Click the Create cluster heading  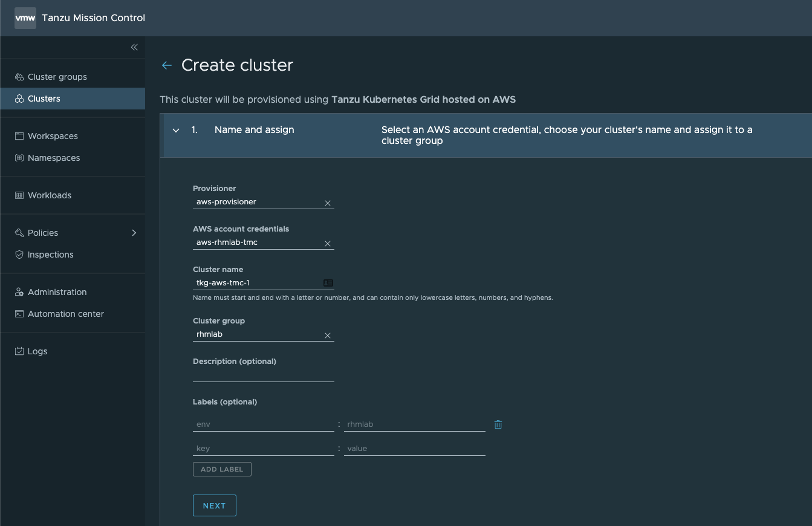click(238, 65)
